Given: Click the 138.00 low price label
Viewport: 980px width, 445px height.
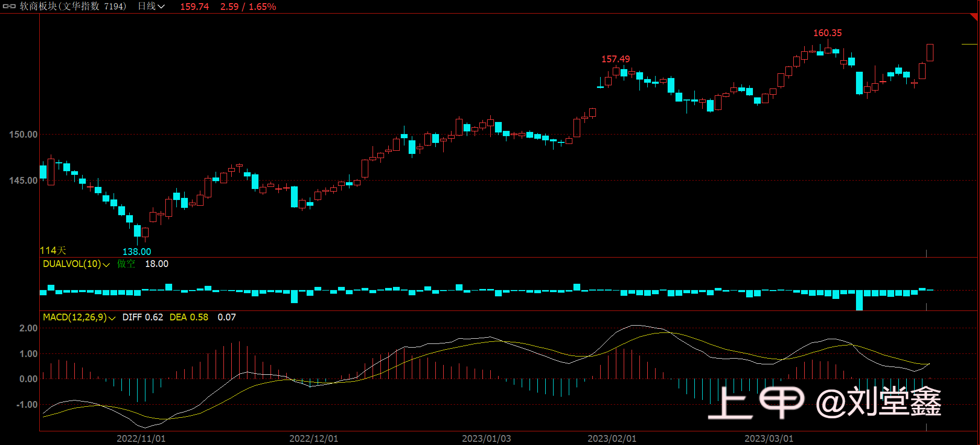Looking at the screenshot, I should pyautogui.click(x=137, y=252).
